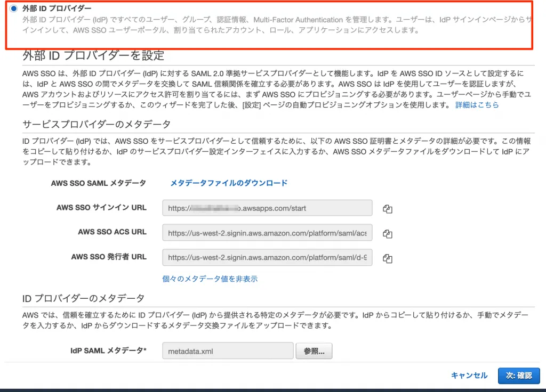Focus the AWS SSO 発行者 URL field
Image resolution: width=546 pixels, height=392 pixels.
(x=267, y=257)
